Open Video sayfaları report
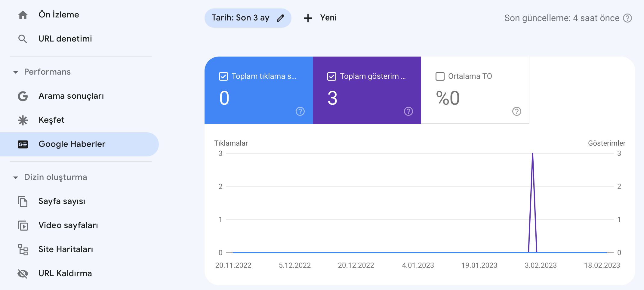This screenshot has width=644, height=290. [79, 225]
